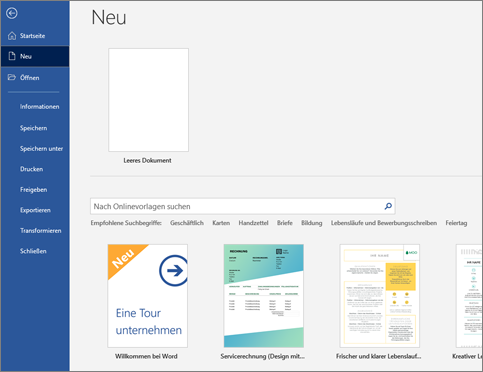Viewport: 483px width, 372px height.
Task: Choose Speichern unter
Action: [x=41, y=149]
